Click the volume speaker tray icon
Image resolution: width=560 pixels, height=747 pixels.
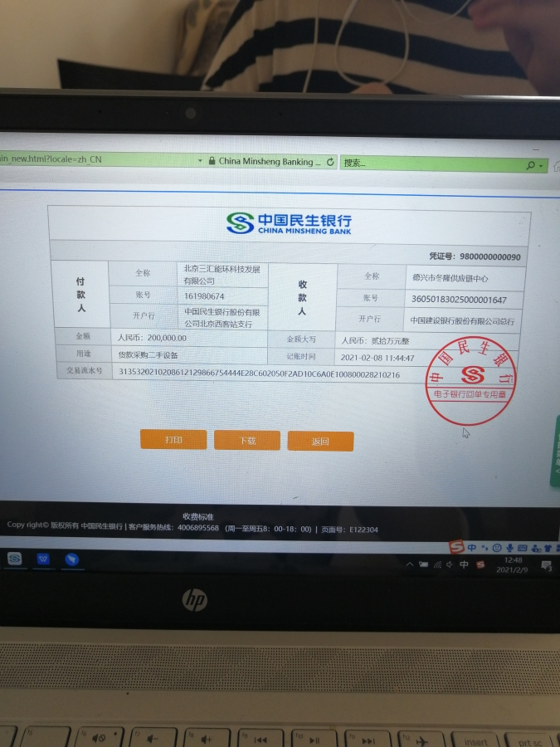(x=450, y=565)
